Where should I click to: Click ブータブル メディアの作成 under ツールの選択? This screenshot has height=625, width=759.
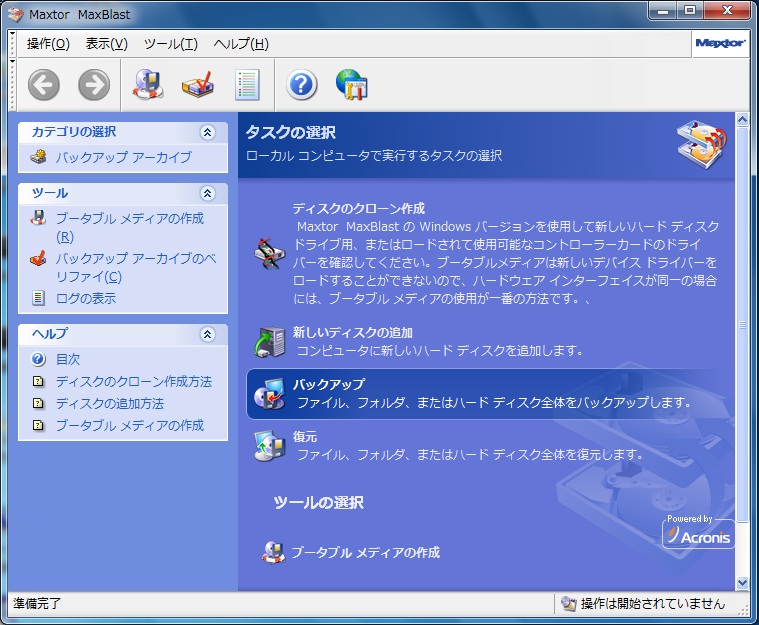click(365, 552)
